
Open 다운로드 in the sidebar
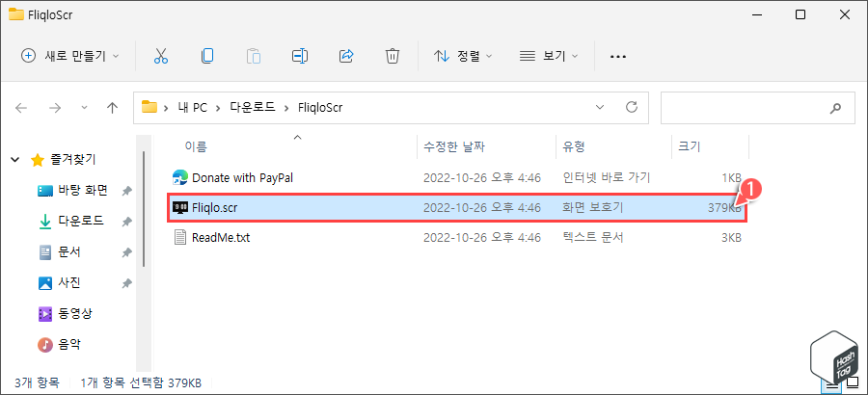click(81, 222)
